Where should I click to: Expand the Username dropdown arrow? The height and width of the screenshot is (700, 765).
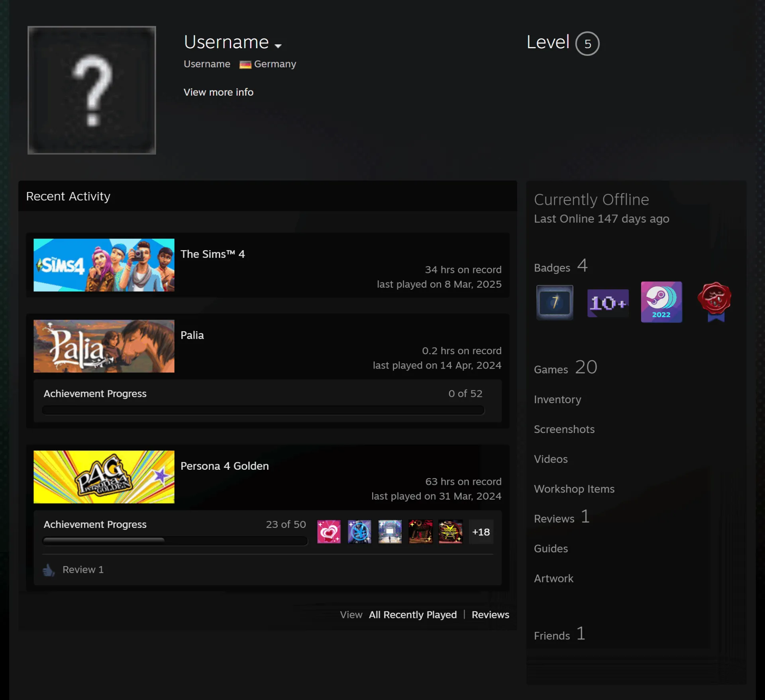278,46
